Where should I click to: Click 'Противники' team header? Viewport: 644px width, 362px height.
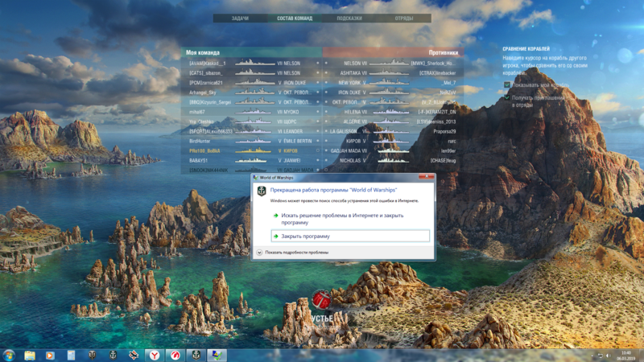pyautogui.click(x=444, y=52)
